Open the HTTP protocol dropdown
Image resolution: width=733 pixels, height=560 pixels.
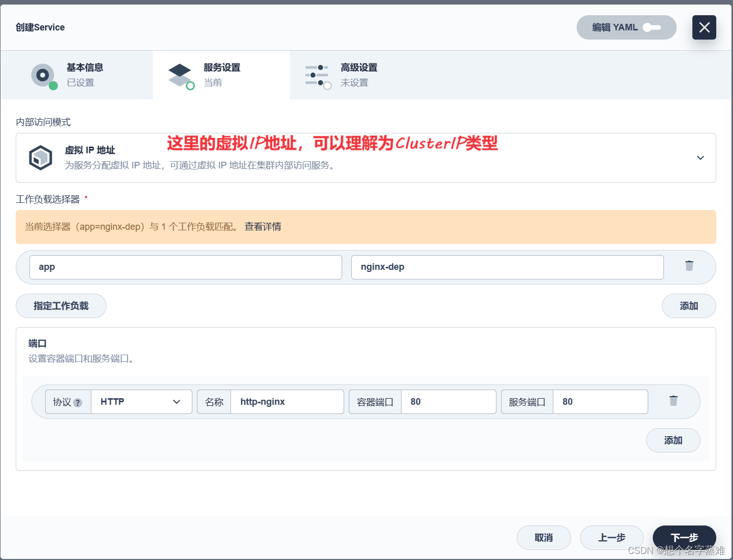click(142, 402)
